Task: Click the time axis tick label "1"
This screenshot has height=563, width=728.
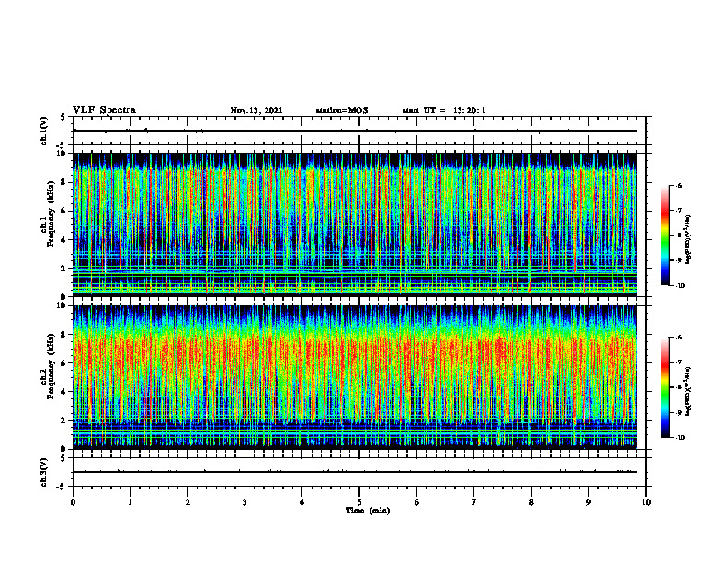Action: 130,502
